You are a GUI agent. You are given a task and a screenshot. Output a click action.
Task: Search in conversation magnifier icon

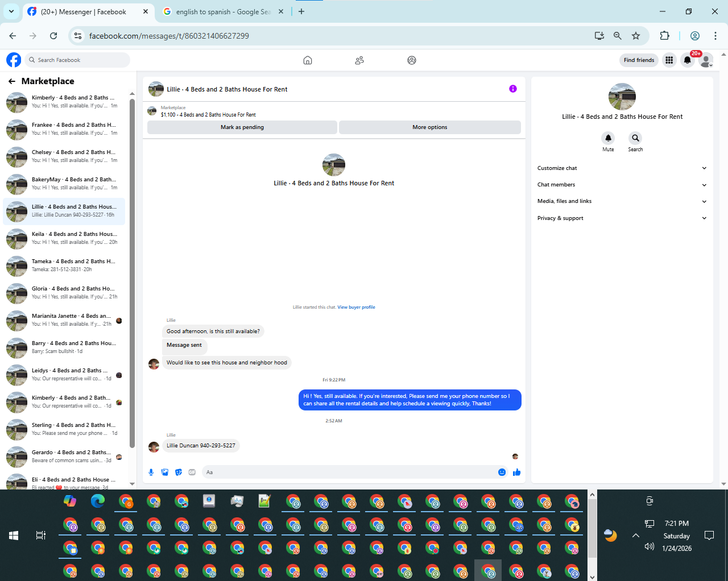click(635, 138)
